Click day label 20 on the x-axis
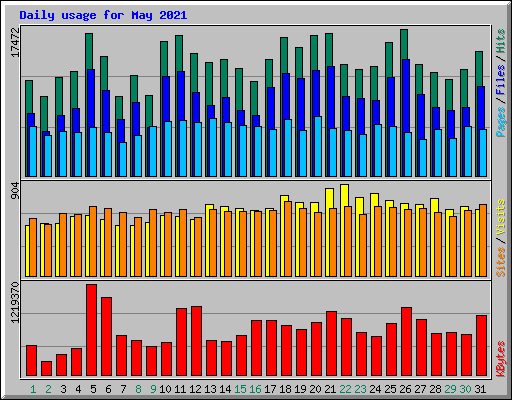 point(315,389)
